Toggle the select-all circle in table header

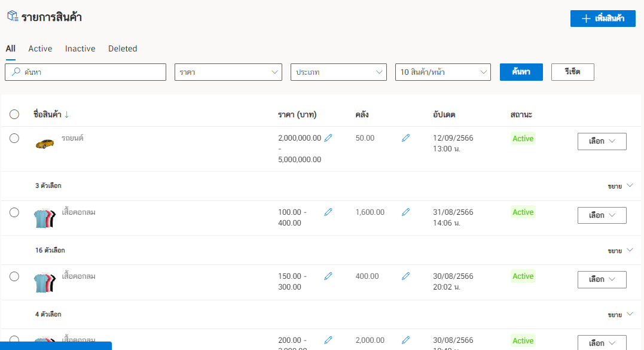coord(14,114)
